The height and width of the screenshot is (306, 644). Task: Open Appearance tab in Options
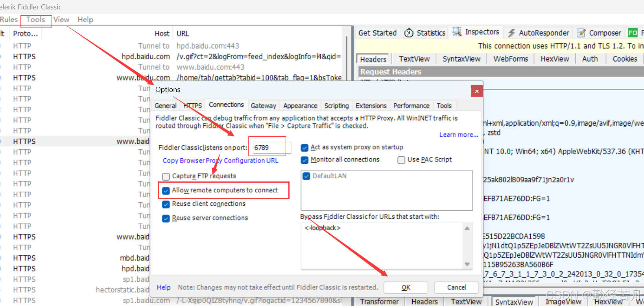point(300,106)
